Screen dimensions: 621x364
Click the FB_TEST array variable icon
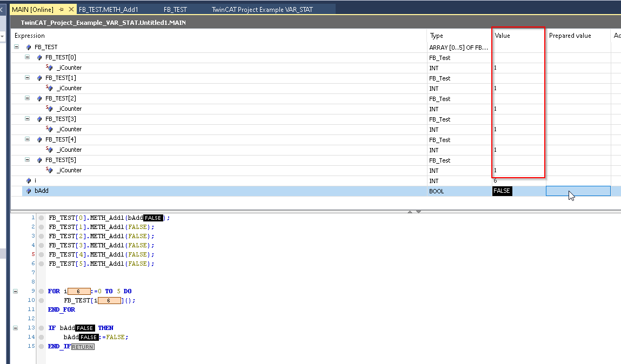29,47
